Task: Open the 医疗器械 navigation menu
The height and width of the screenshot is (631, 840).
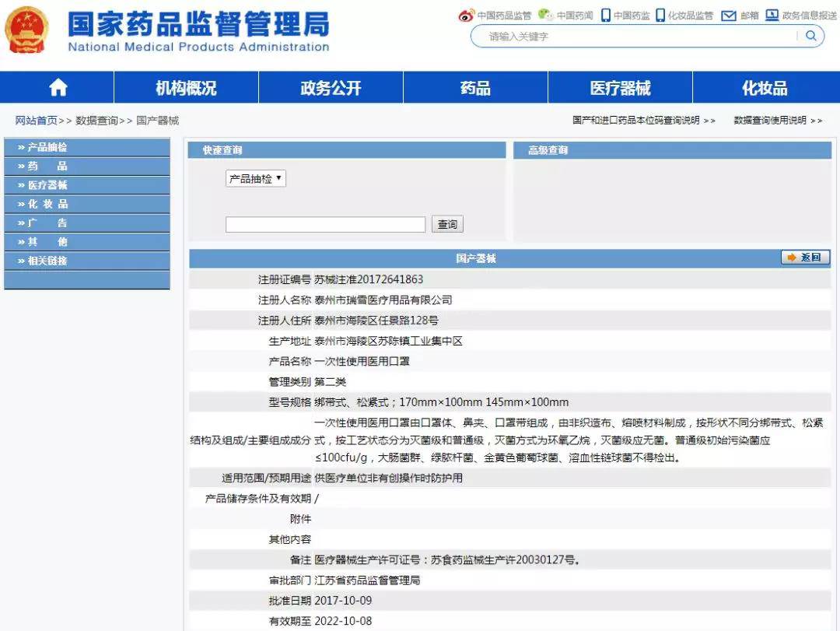Action: click(620, 88)
